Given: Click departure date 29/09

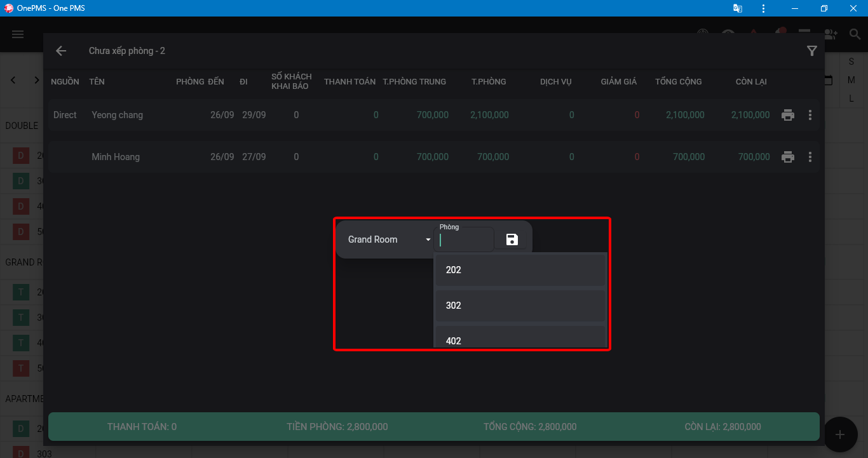Looking at the screenshot, I should click(x=254, y=115).
